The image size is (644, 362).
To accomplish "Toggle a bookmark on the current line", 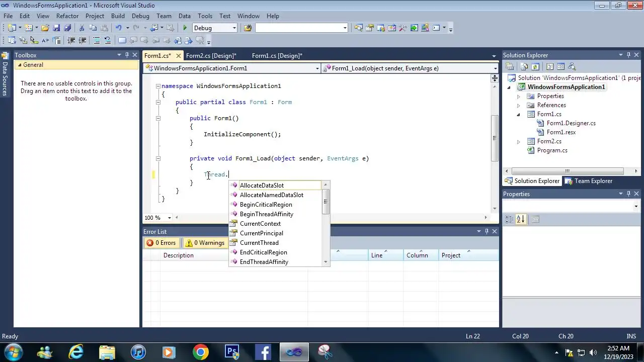I will click(122, 41).
